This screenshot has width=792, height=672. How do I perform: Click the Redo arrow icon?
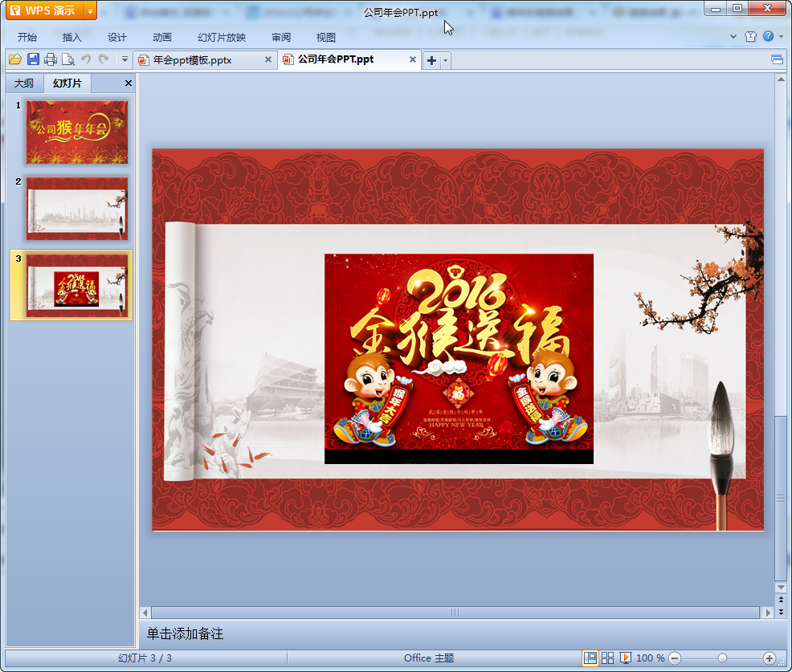coord(104,59)
